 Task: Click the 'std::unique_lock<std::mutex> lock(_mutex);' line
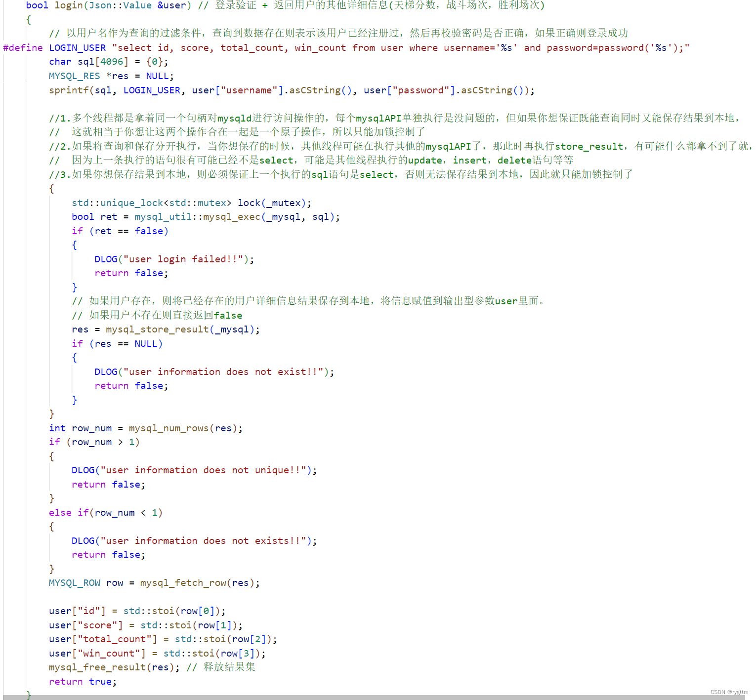(x=192, y=203)
